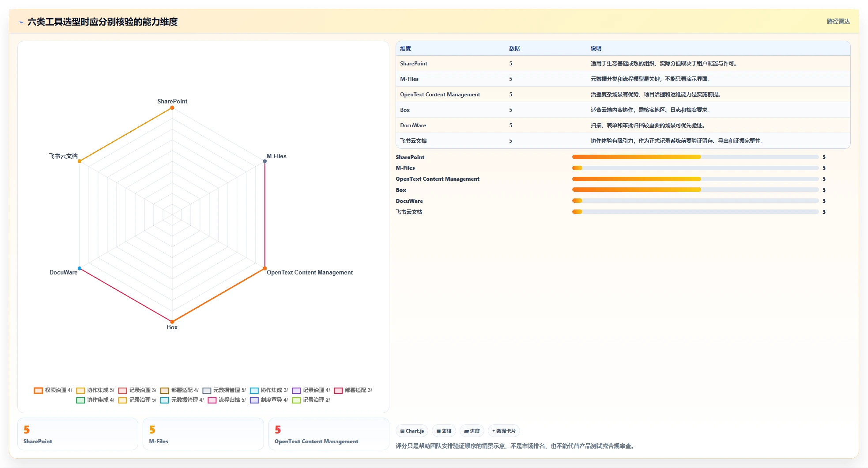Click the description starting 扫描、表单和审批归档
Screen dimensions: 868x468
pyautogui.click(x=648, y=126)
